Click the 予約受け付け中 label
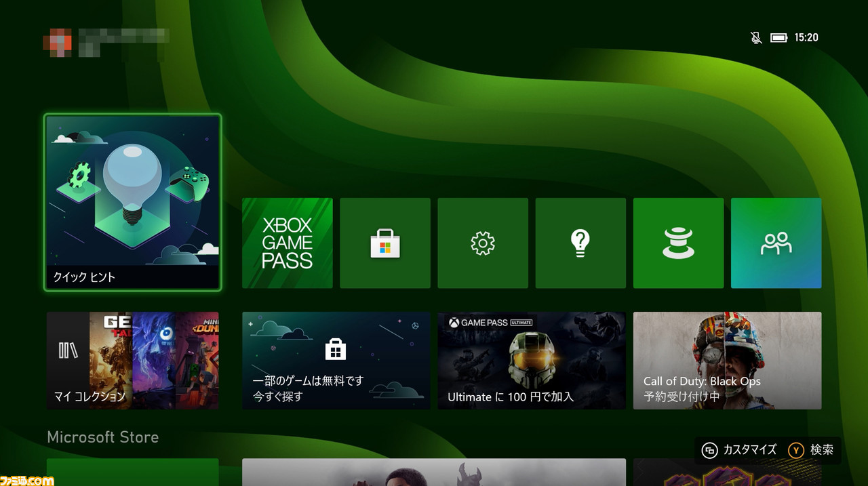The width and height of the screenshot is (868, 486). 682,397
